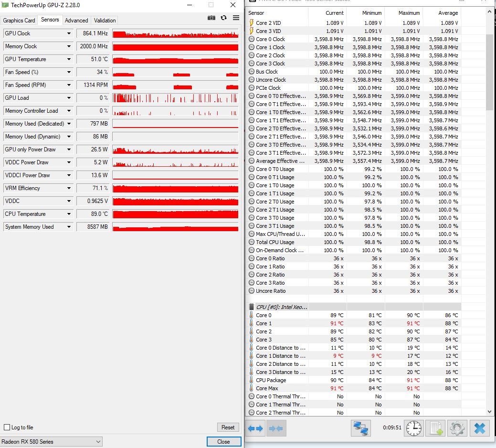
Task: Open the VRM Efficiency dropdown
Action: click(69, 188)
